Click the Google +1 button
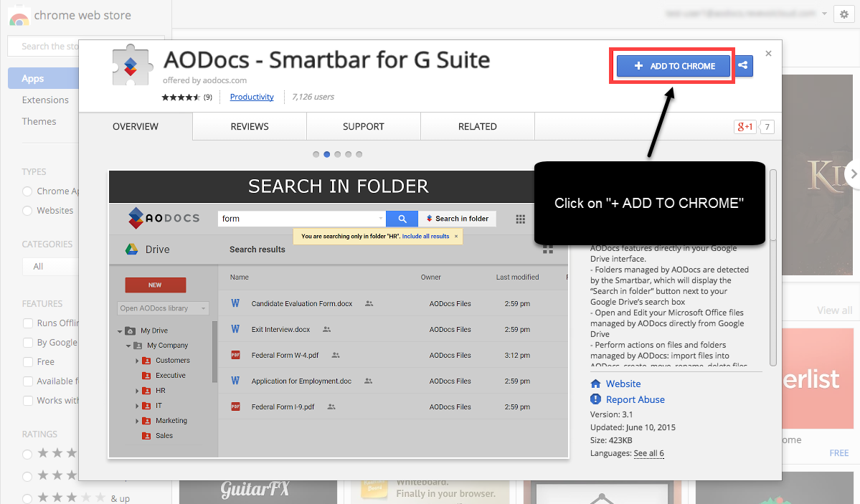860x504 pixels. click(x=745, y=127)
